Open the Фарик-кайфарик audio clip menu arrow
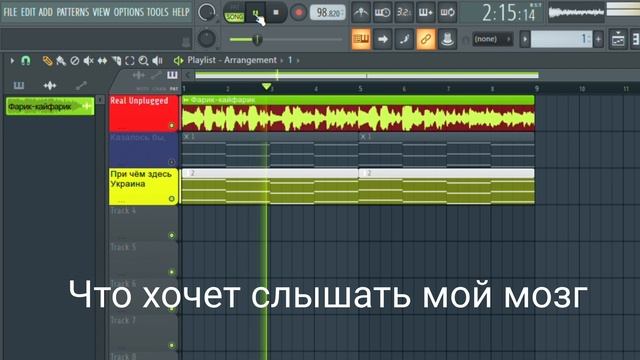 tap(186, 100)
